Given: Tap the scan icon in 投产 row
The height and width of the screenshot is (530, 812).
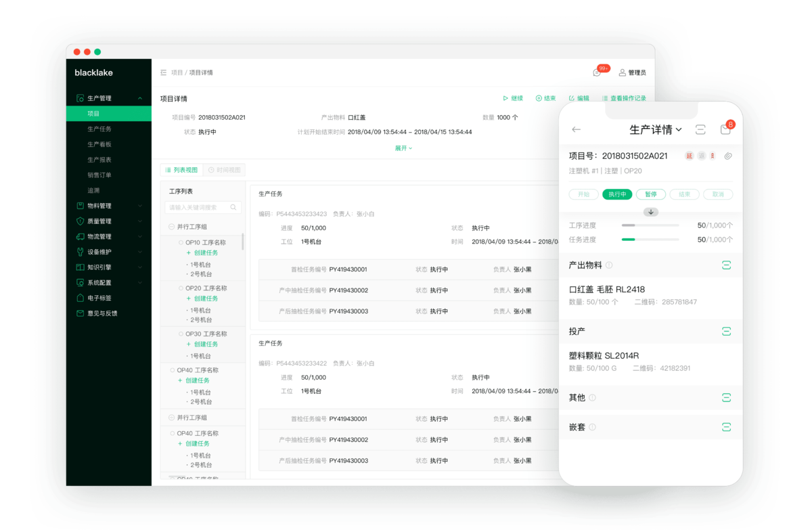Looking at the screenshot, I should [x=726, y=331].
